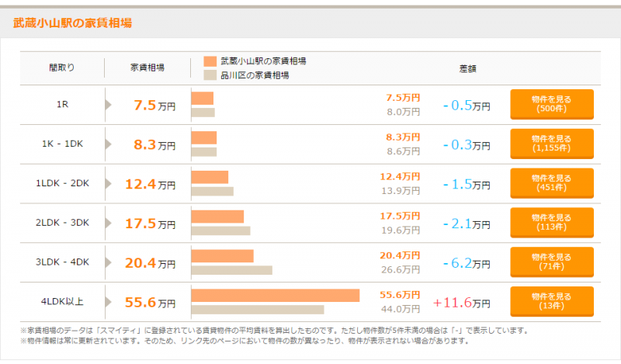Image resolution: width=621 pixels, height=364 pixels.
Task: Click the 武蔵小山駅の家賃相場 heading
Action: click(72, 23)
